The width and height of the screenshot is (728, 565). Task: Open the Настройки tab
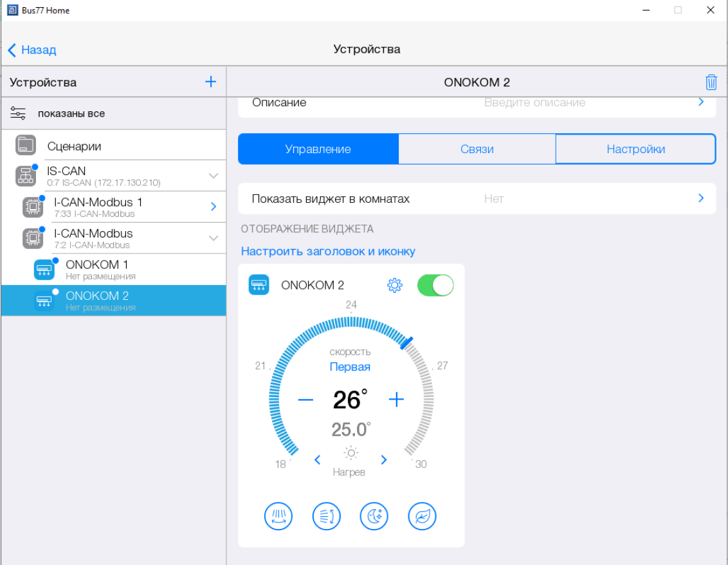[x=635, y=149]
